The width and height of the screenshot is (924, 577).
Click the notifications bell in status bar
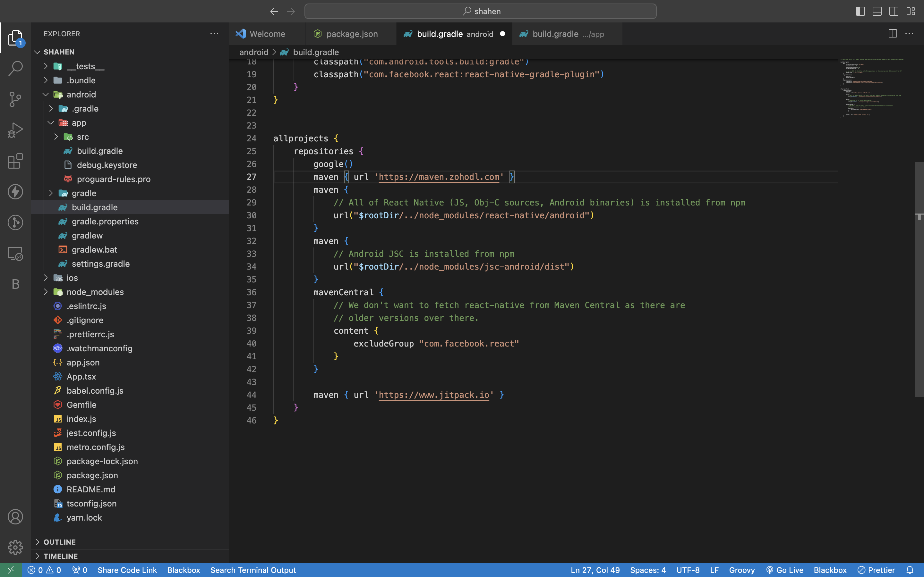910,570
